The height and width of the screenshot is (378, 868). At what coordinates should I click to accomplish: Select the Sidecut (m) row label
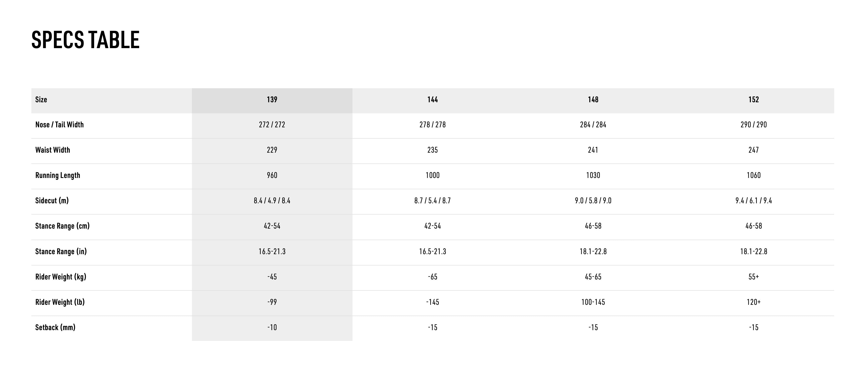[x=52, y=201]
